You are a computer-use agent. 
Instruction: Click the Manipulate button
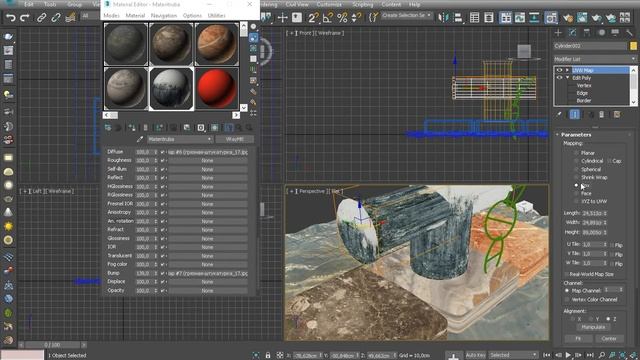593,327
